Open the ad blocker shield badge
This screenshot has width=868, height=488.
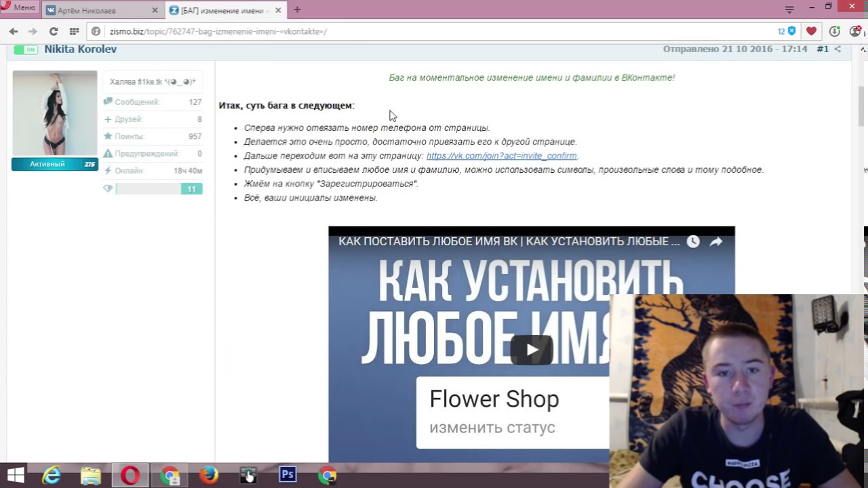787,31
